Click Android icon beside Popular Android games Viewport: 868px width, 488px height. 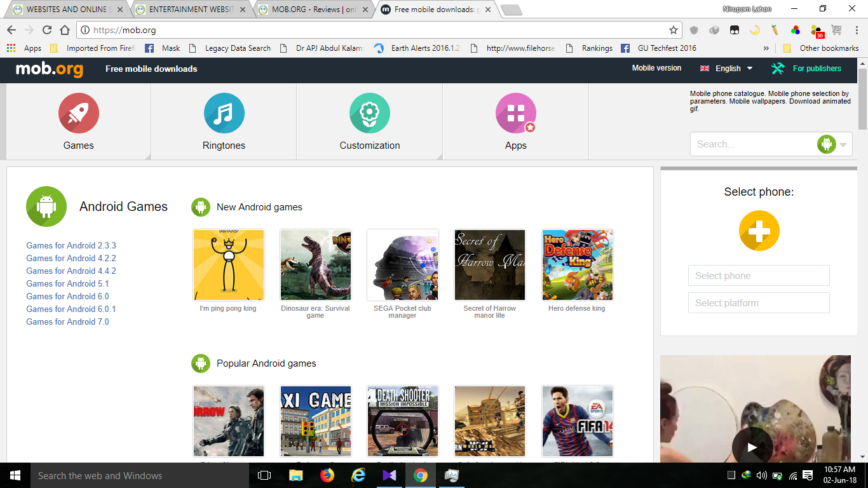coord(201,363)
